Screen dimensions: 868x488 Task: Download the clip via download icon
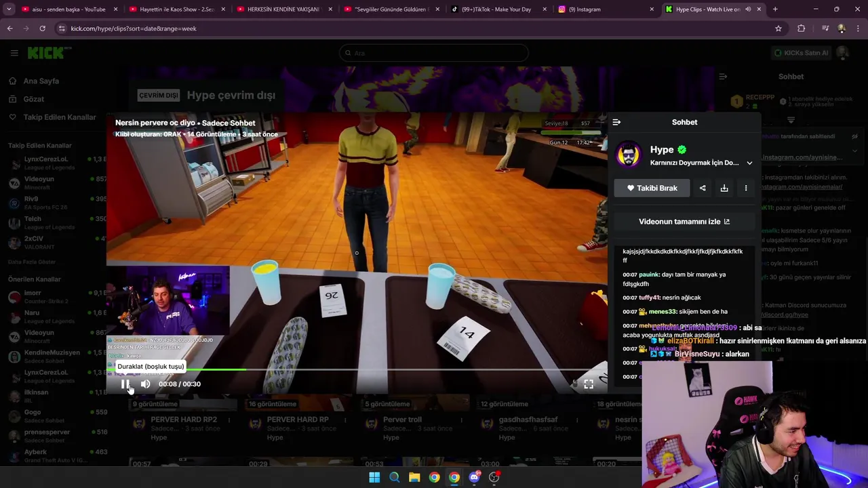(x=724, y=188)
